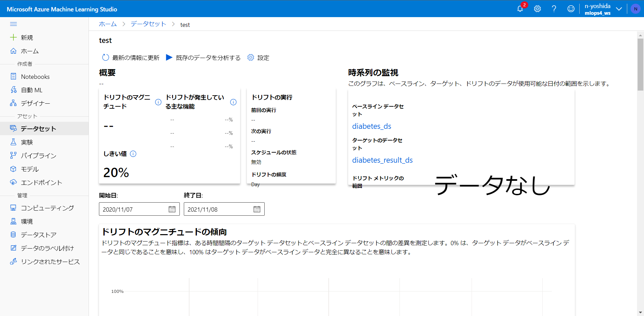The height and width of the screenshot is (316, 644).
Task: Collapse the sidebar with hamburger icon
Action: point(13,24)
